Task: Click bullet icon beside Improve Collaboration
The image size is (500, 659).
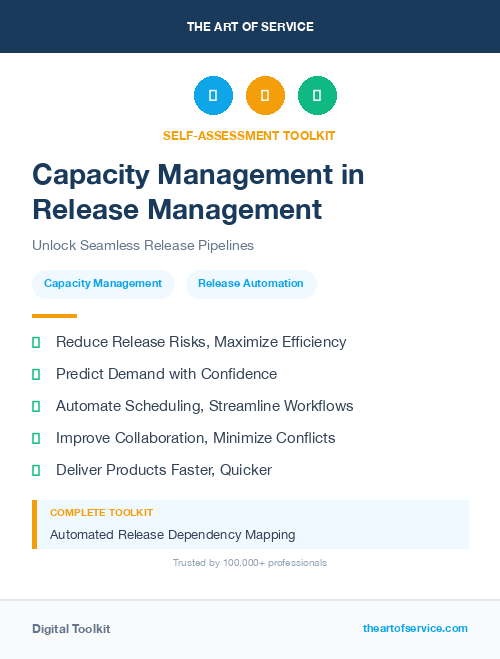Action: (36, 438)
